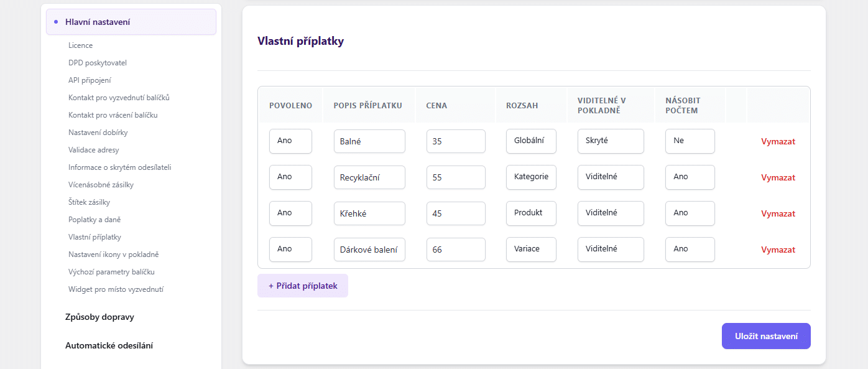The width and height of the screenshot is (868, 369).
Task: Open the Násobit počtem dropdown in the Balné row
Action: coord(690,141)
